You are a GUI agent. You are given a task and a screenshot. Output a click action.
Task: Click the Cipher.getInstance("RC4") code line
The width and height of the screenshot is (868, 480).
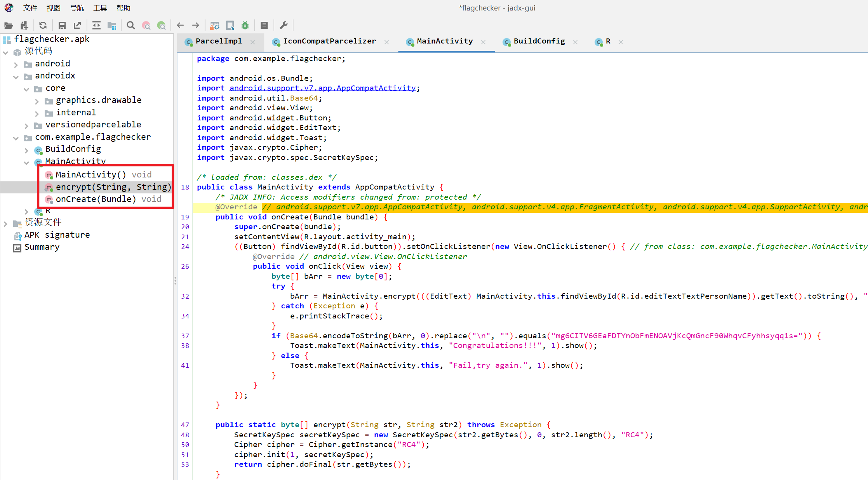pyautogui.click(x=332, y=445)
